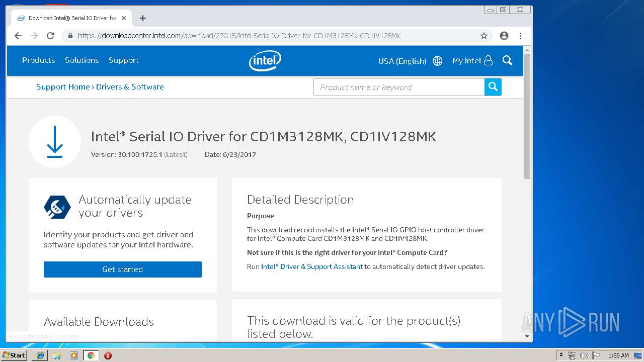Open the Products menu

click(38, 60)
